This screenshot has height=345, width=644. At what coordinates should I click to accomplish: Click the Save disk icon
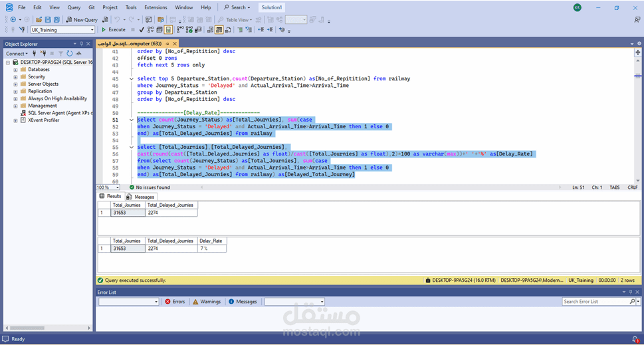[48, 19]
